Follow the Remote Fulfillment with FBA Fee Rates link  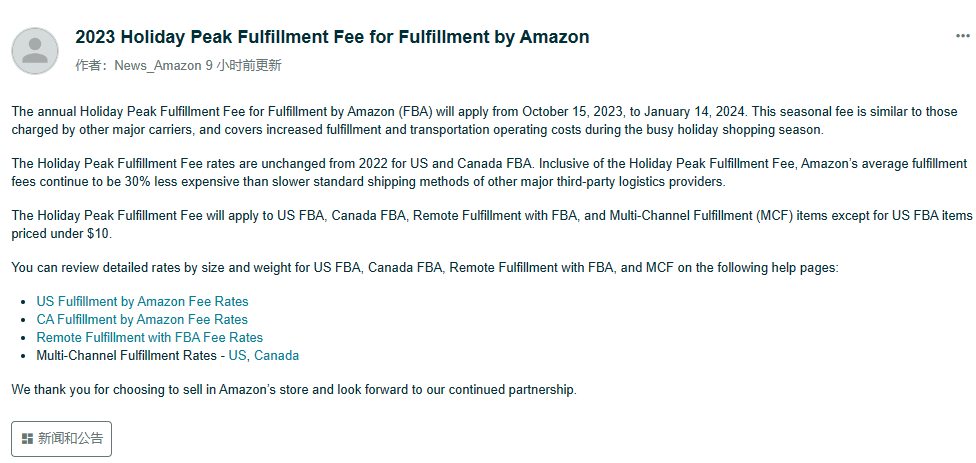click(x=149, y=337)
